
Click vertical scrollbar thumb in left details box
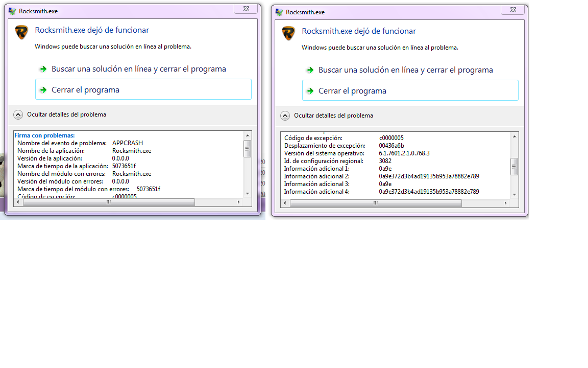point(248,149)
